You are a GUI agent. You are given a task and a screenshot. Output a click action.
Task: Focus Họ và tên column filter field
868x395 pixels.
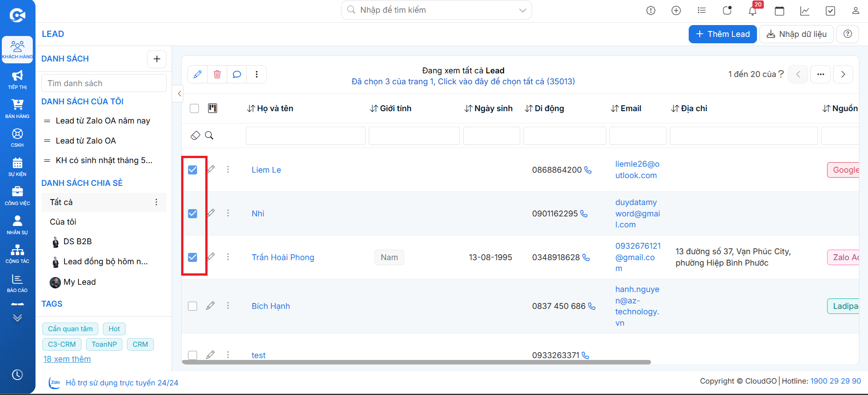click(305, 136)
